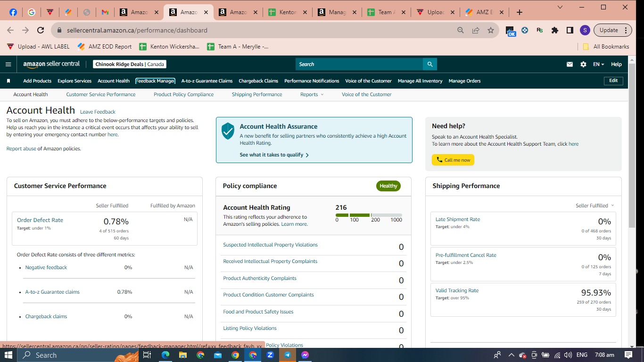644x362 pixels.
Task: Open Feedback Manager in the favorites bar
Action: (155, 81)
